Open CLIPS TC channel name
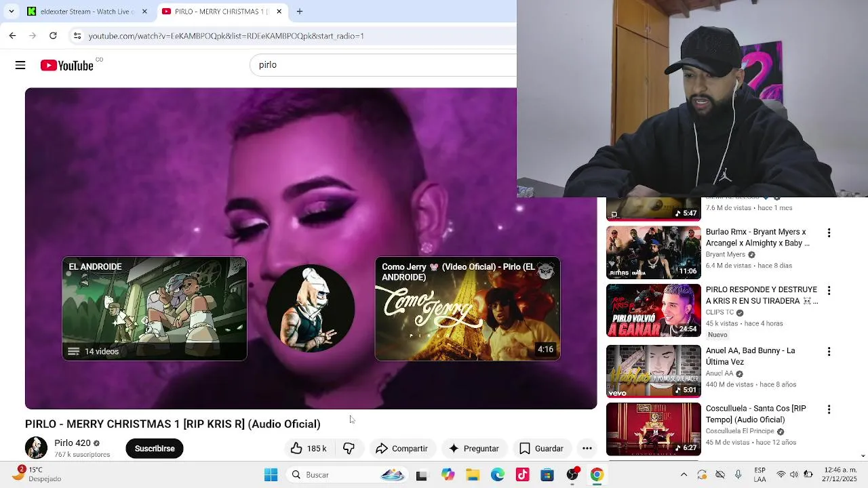 720,312
